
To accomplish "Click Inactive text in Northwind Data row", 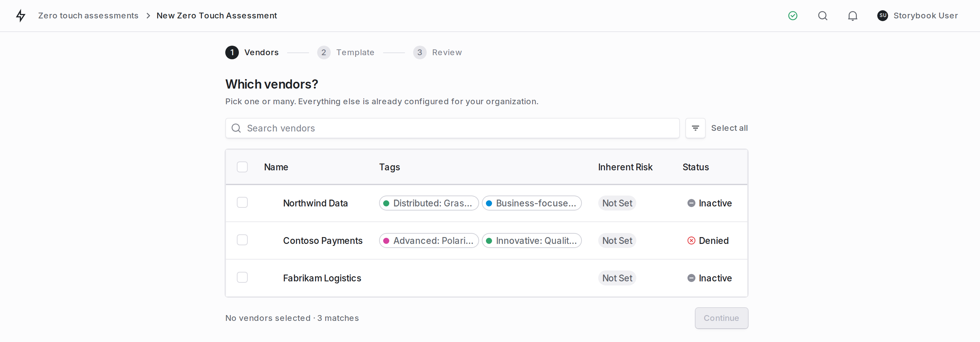I will (715, 203).
